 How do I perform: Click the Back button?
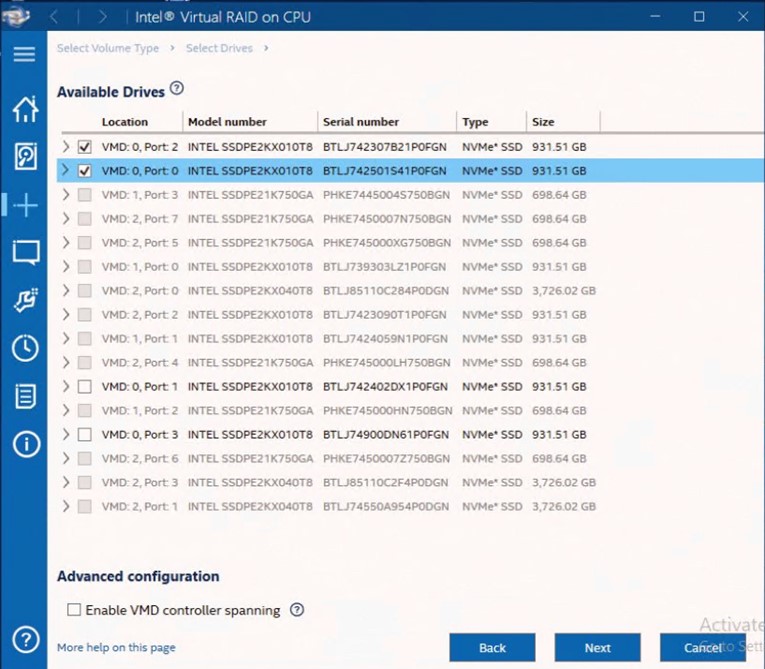click(x=492, y=648)
